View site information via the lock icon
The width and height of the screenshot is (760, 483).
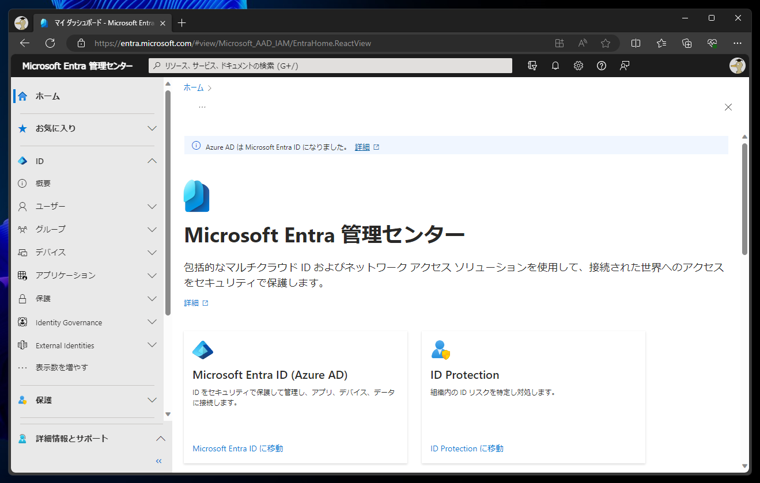point(81,43)
